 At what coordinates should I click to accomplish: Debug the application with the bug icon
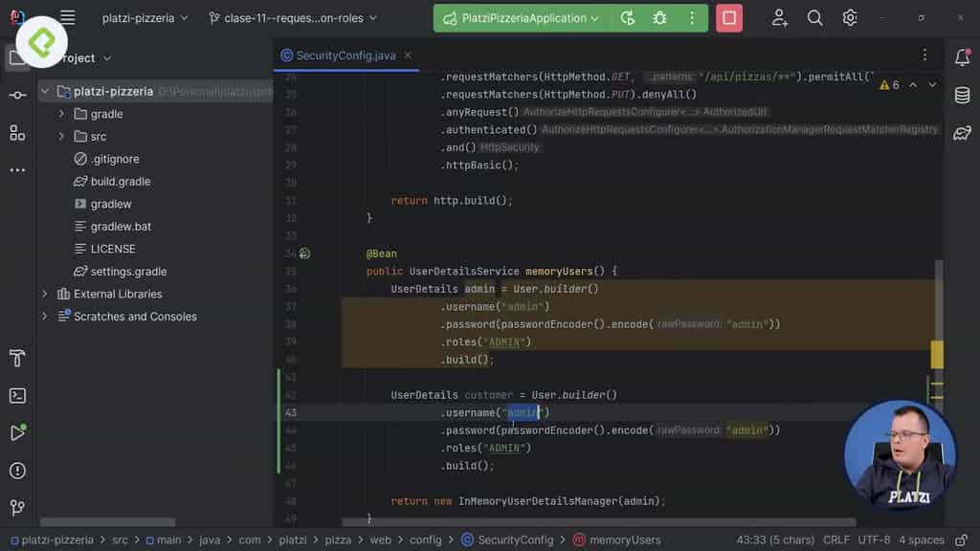(x=658, y=17)
